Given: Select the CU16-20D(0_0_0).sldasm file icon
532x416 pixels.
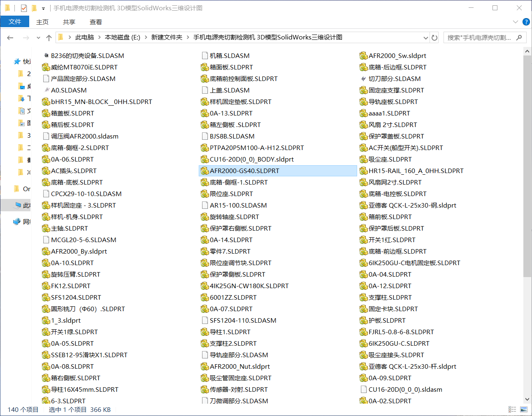Looking at the screenshot, I should pos(363,389).
